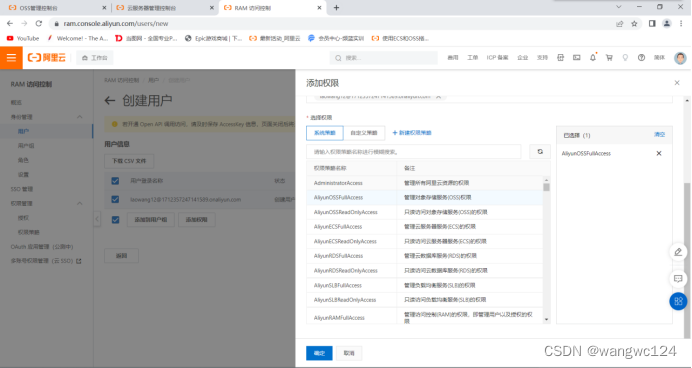Remove the laowang12 user tag
Screen dimensions: 692x368
point(439,97)
